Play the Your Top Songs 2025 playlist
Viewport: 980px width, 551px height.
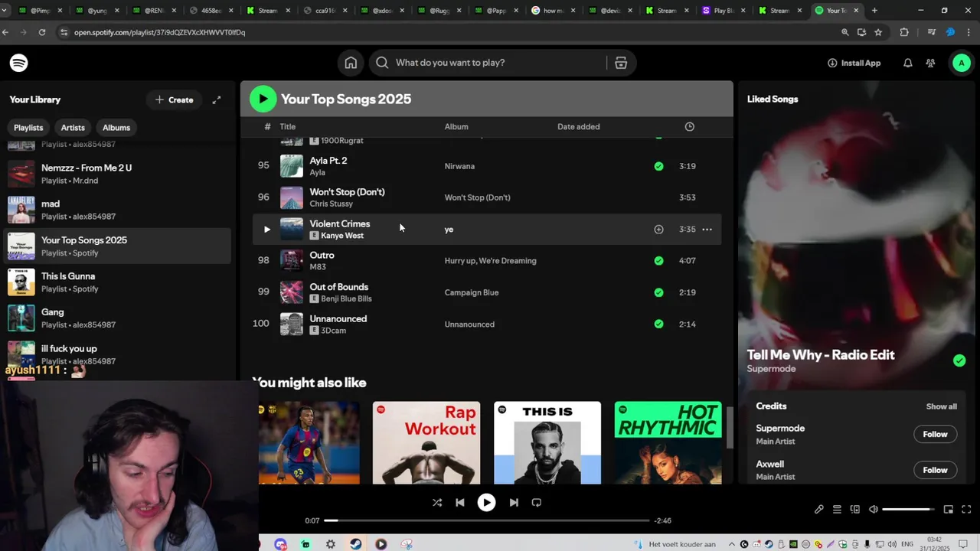[x=263, y=99]
